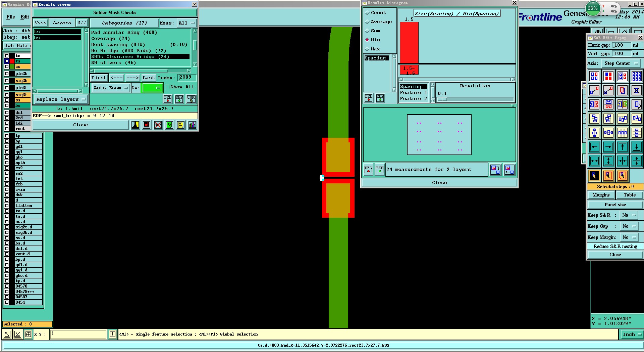Click the move-to-bottom-edge arrow icon
The width and height of the screenshot is (644, 352).
point(637,147)
